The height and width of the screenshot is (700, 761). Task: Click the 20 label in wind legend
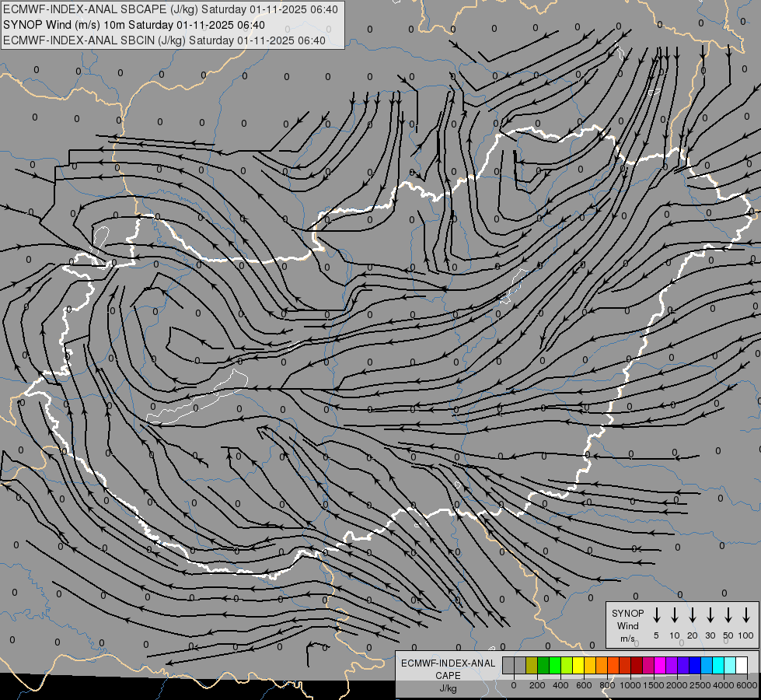[692, 635]
